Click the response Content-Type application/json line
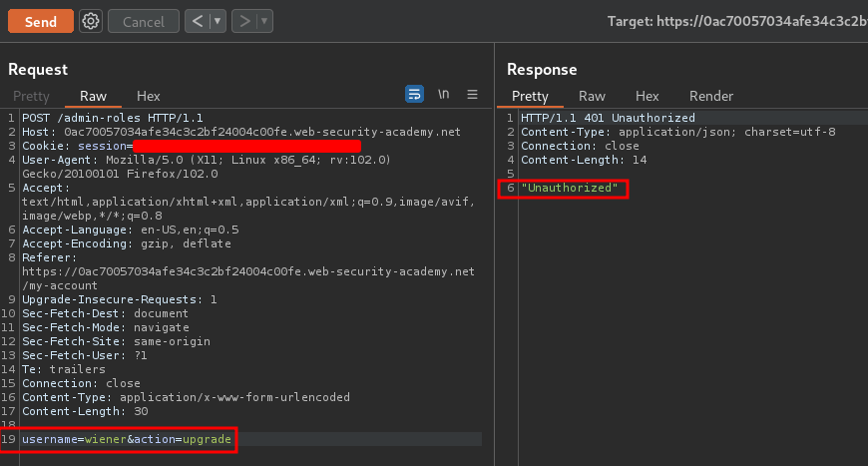The width and height of the screenshot is (868, 466). (678, 132)
